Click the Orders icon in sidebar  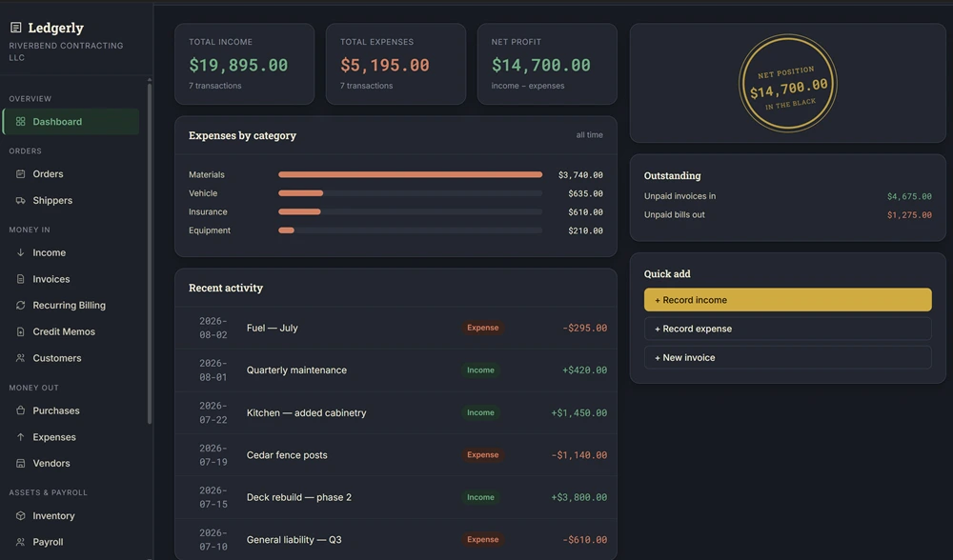point(21,173)
